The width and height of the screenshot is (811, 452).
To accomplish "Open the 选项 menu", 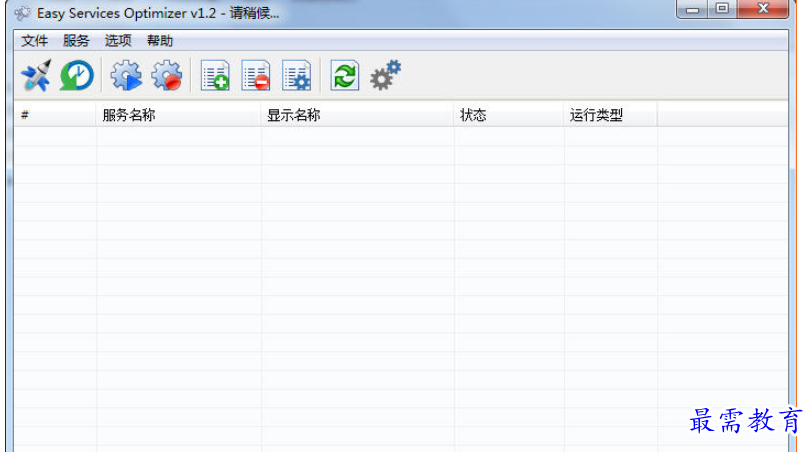I will [118, 40].
